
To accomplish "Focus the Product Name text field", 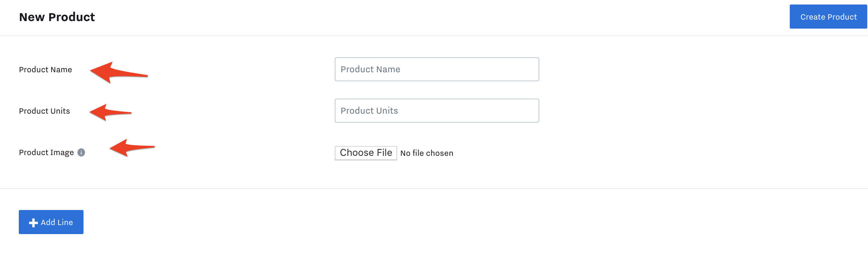I will (x=437, y=69).
